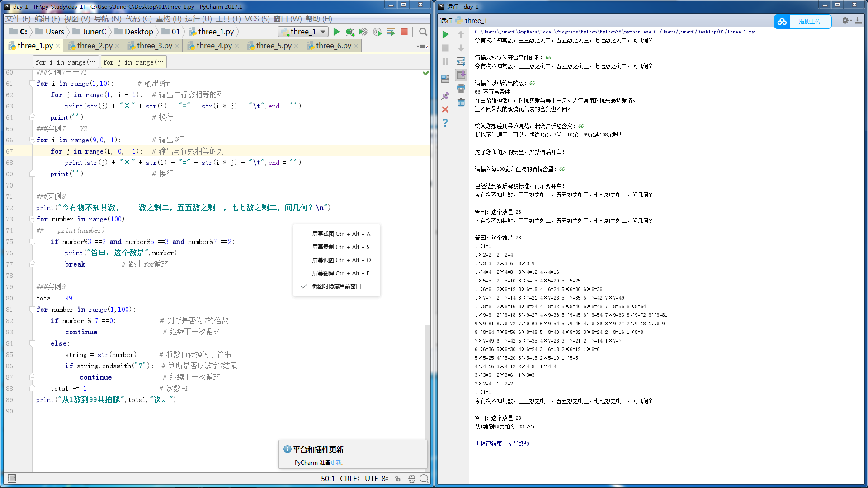
Task: Print the console output
Action: pos(461,89)
